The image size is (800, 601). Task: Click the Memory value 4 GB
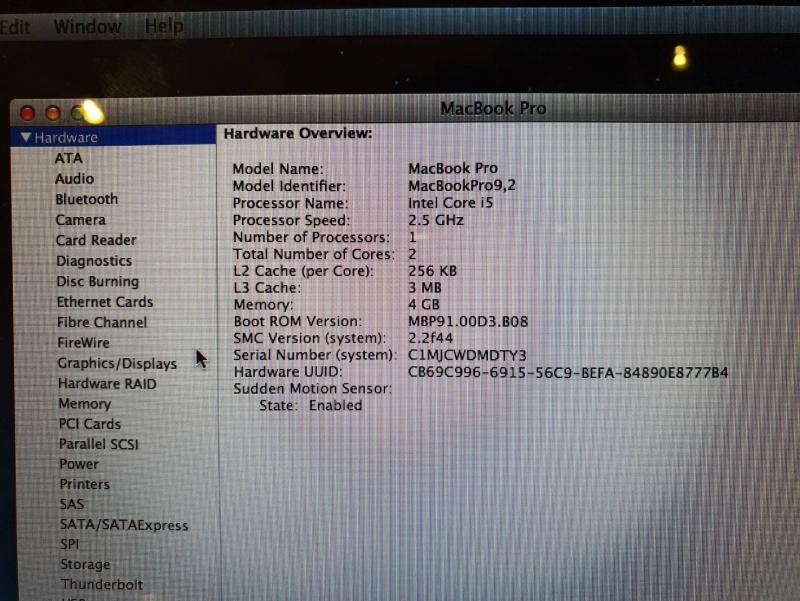click(424, 305)
